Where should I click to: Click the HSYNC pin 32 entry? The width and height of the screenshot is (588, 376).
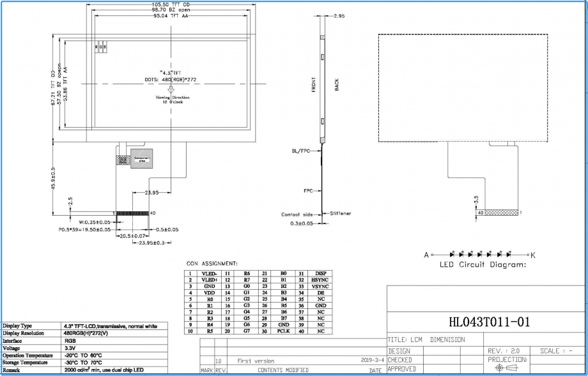coord(320,280)
